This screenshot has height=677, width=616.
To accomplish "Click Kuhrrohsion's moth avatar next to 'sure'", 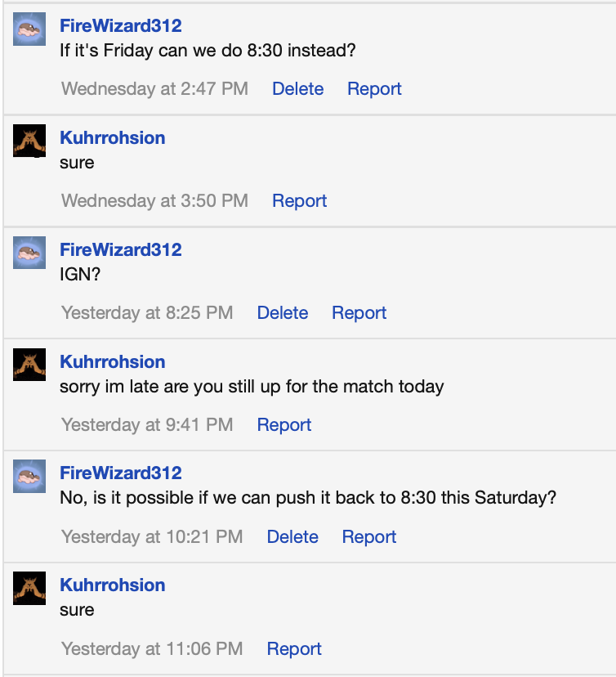I will pyautogui.click(x=29, y=142).
